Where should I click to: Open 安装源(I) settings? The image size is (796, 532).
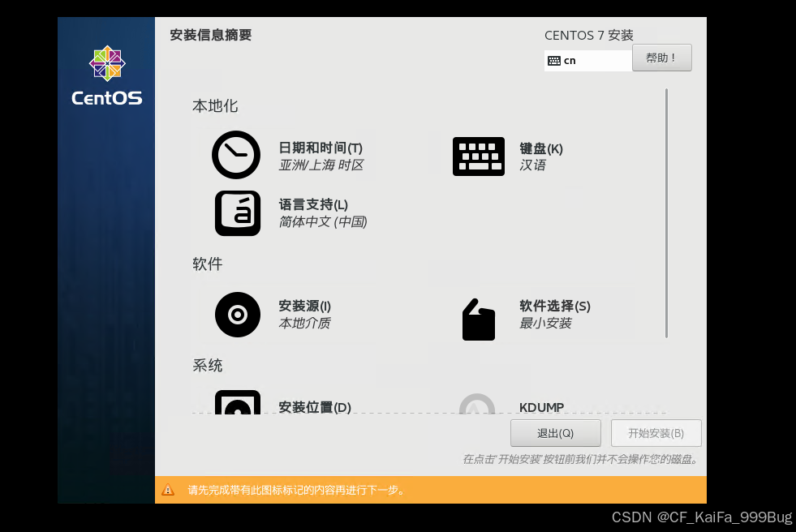(x=304, y=307)
